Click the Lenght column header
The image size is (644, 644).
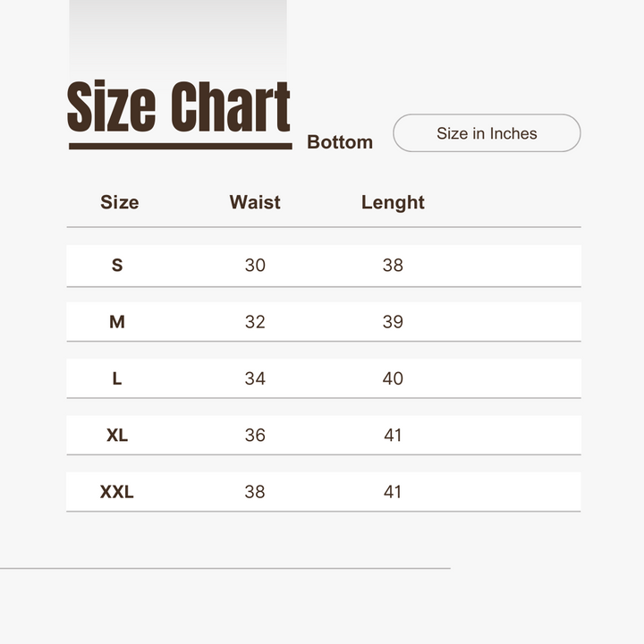click(x=393, y=203)
